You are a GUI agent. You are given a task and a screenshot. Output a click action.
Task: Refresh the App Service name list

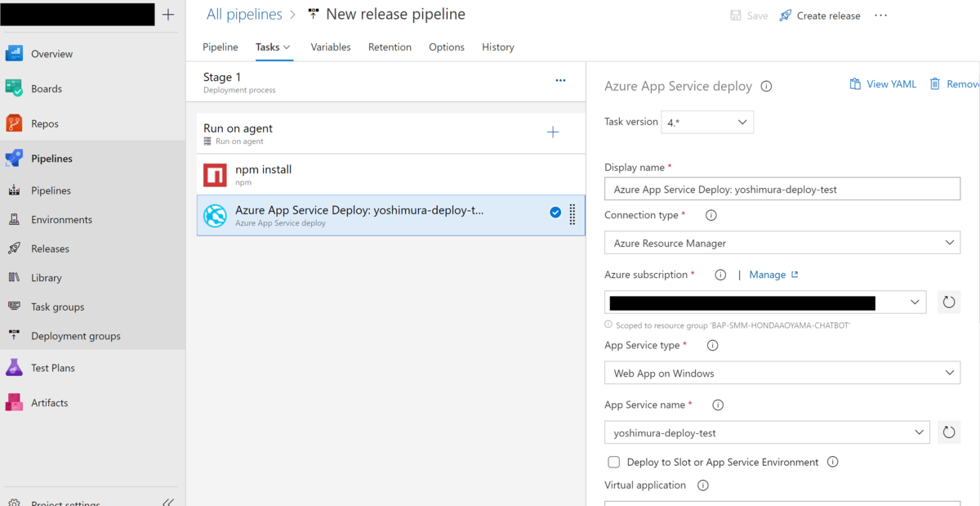click(948, 432)
